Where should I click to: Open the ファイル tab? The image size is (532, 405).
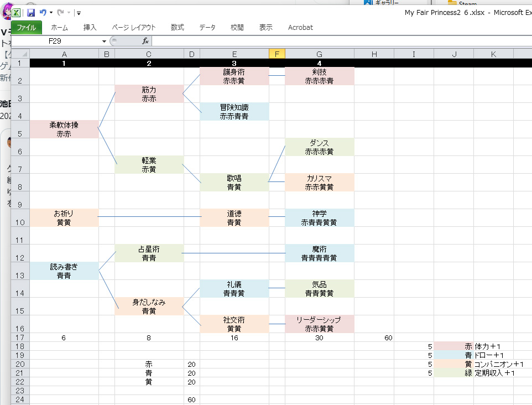(27, 28)
